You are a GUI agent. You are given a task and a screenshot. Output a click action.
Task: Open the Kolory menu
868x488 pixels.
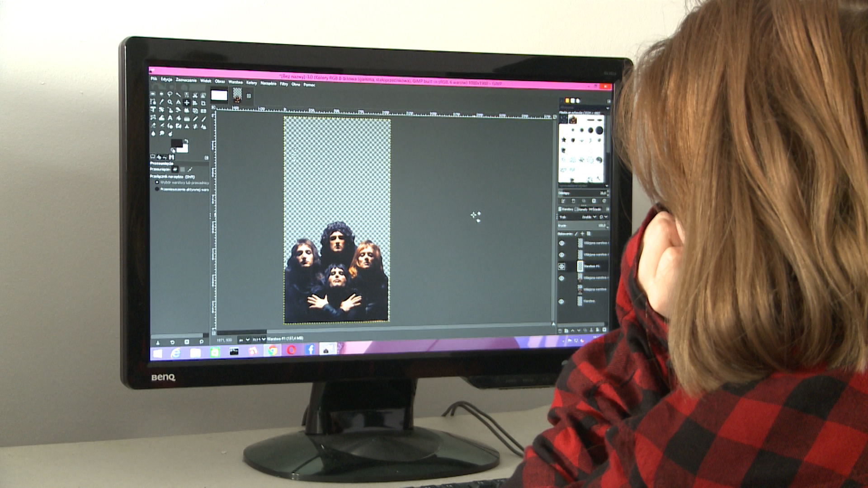coord(251,82)
